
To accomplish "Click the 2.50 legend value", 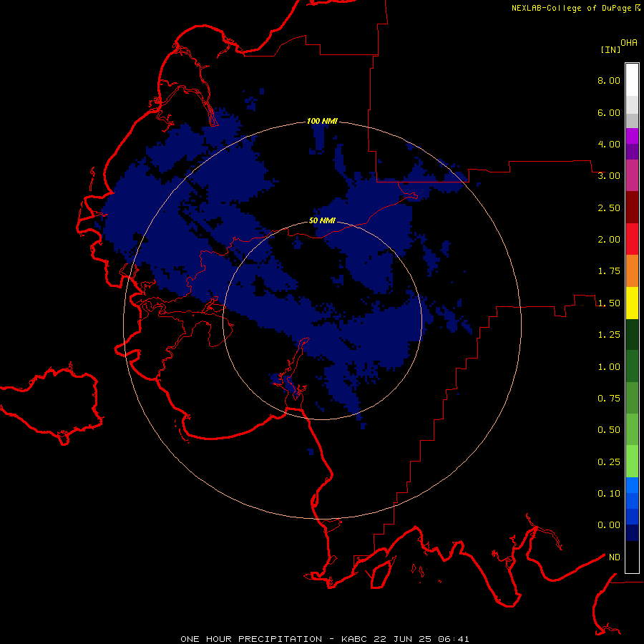I will 609,208.
